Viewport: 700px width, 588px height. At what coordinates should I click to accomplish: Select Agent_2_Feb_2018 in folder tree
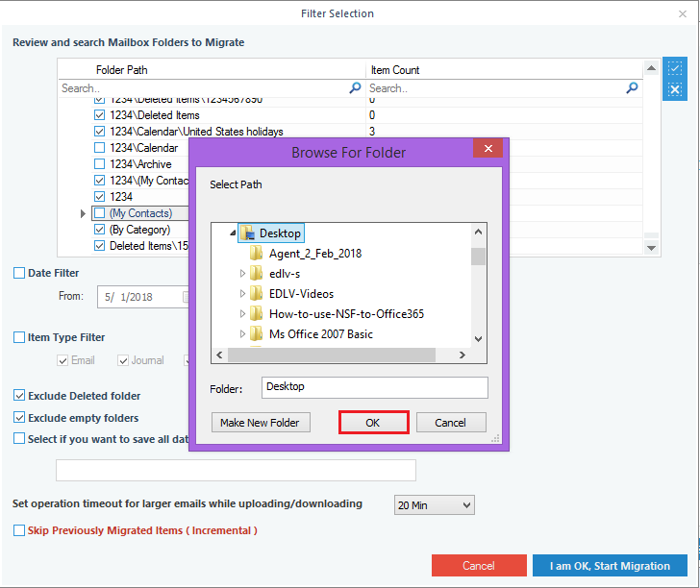pos(315,254)
